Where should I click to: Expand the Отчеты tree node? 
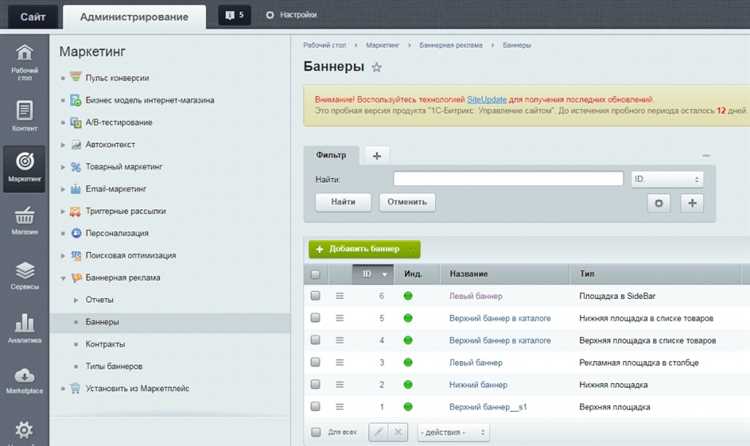(x=76, y=300)
